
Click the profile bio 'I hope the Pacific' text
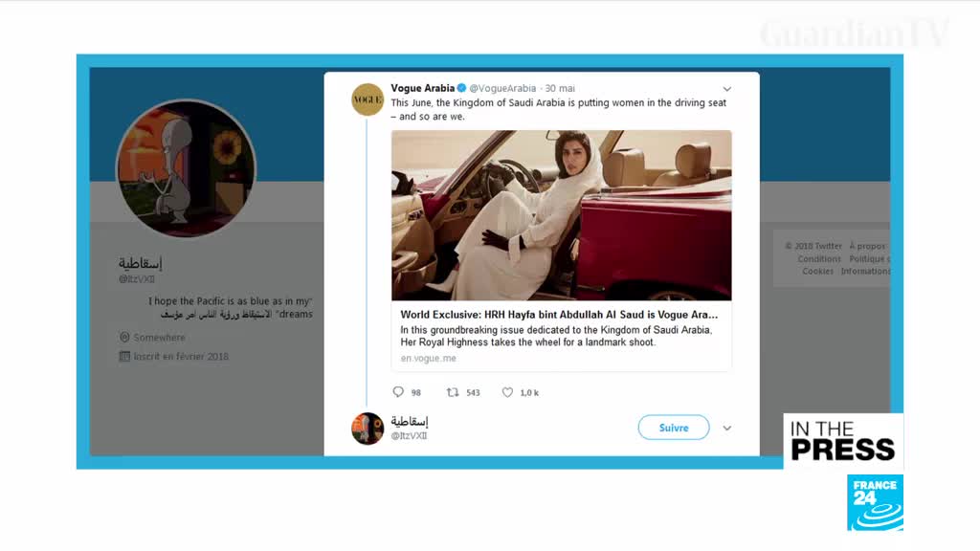click(x=230, y=307)
